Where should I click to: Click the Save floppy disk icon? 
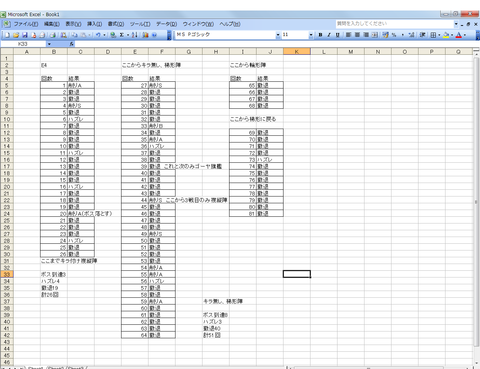pos(25,35)
